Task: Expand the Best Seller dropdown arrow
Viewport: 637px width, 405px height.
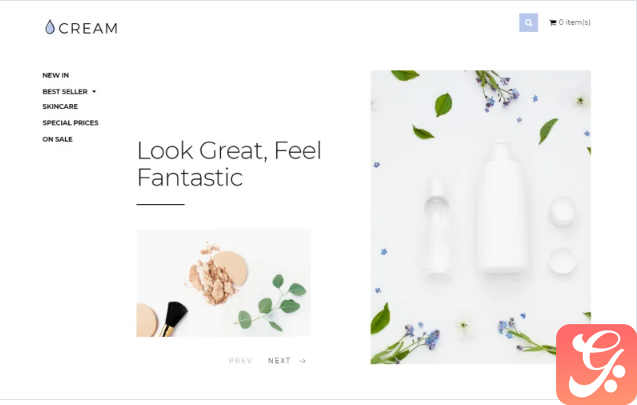Action: tap(94, 92)
